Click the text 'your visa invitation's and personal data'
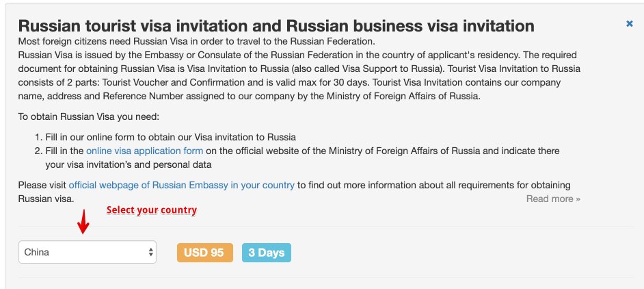Screen dimensions: 644x289 click(x=128, y=164)
